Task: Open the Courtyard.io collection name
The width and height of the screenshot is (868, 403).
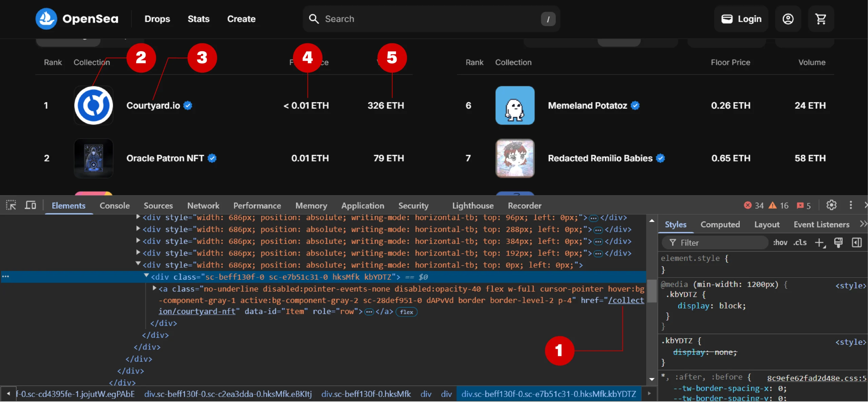Action: point(153,106)
